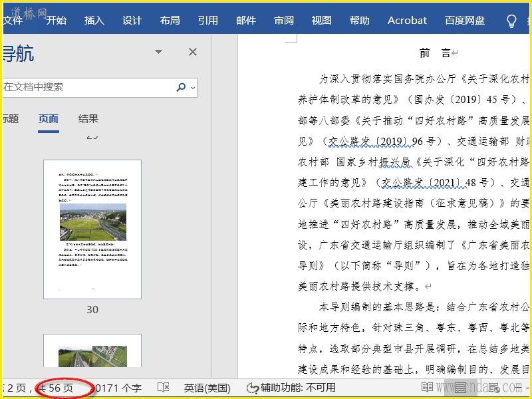Open the 帮助 ribbon tab
Viewport: 532px width, 399px height.
click(360, 21)
